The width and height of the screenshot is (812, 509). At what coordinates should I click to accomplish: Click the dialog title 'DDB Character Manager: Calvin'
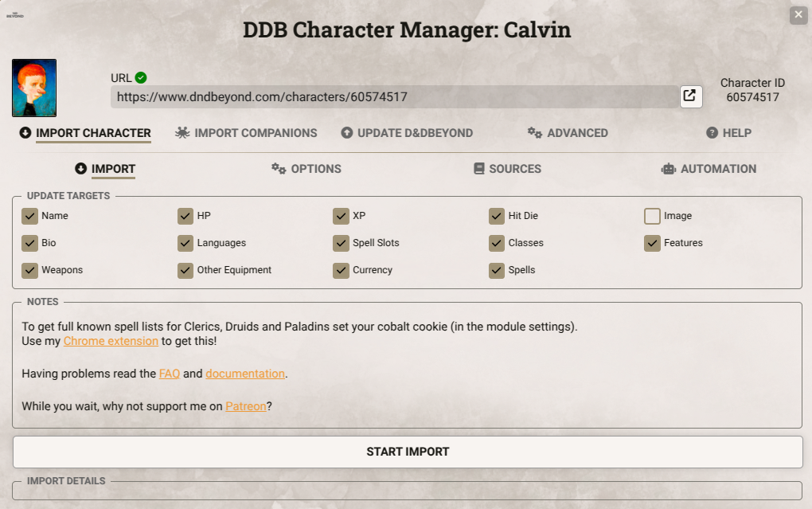[407, 30]
